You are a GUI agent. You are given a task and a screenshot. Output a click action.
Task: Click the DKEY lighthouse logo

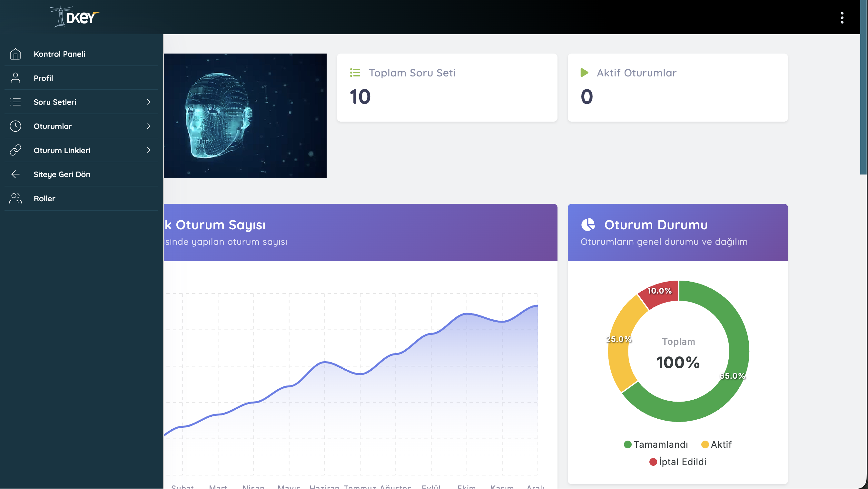pos(75,17)
